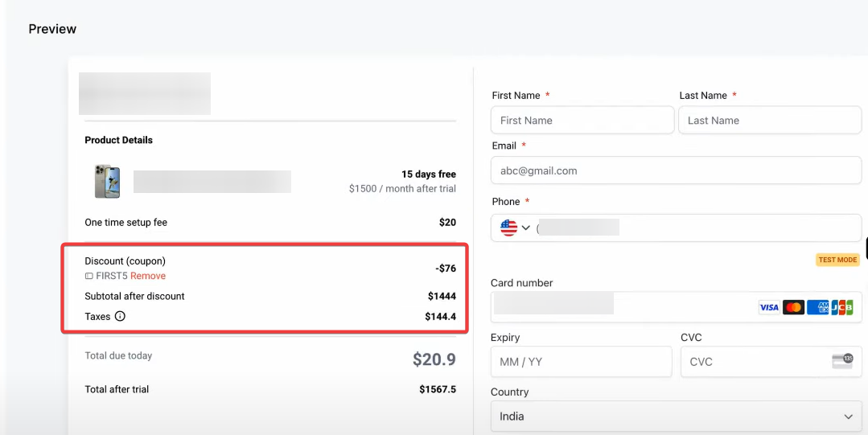The height and width of the screenshot is (435, 868).
Task: Click the Visa card logo
Action: pyautogui.click(x=769, y=307)
